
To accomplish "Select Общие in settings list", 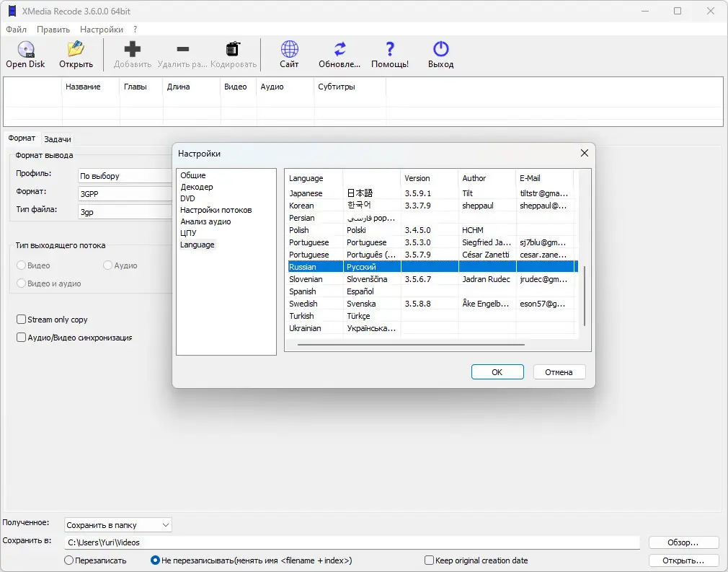I will [193, 175].
